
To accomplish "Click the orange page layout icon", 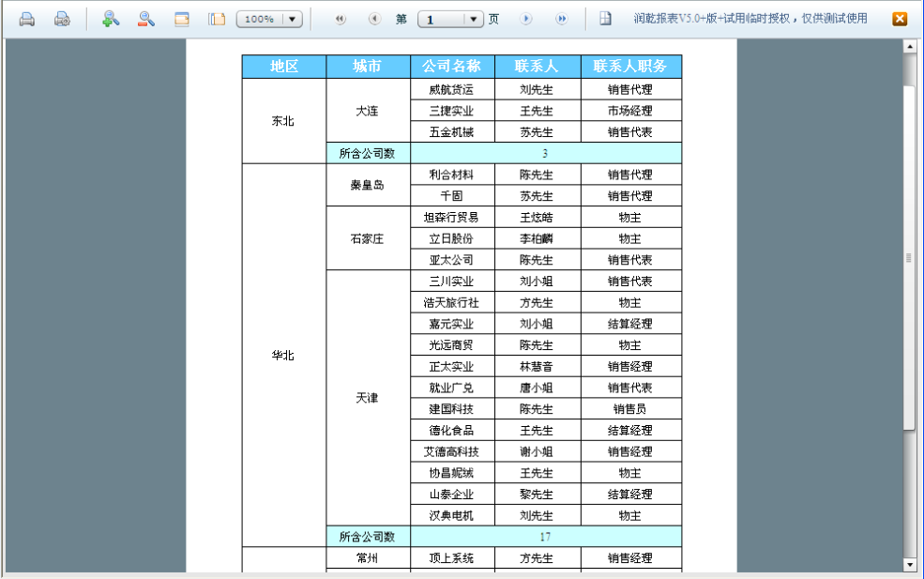I will pos(182,19).
